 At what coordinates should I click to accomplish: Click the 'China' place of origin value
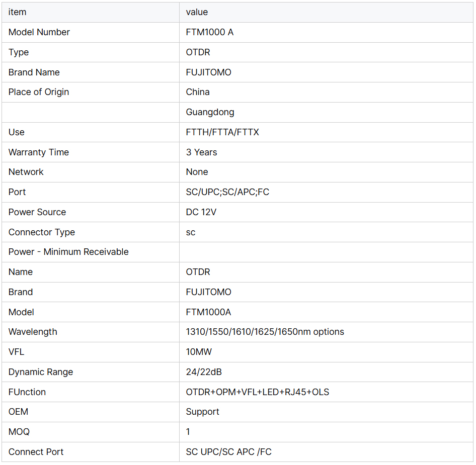(198, 92)
